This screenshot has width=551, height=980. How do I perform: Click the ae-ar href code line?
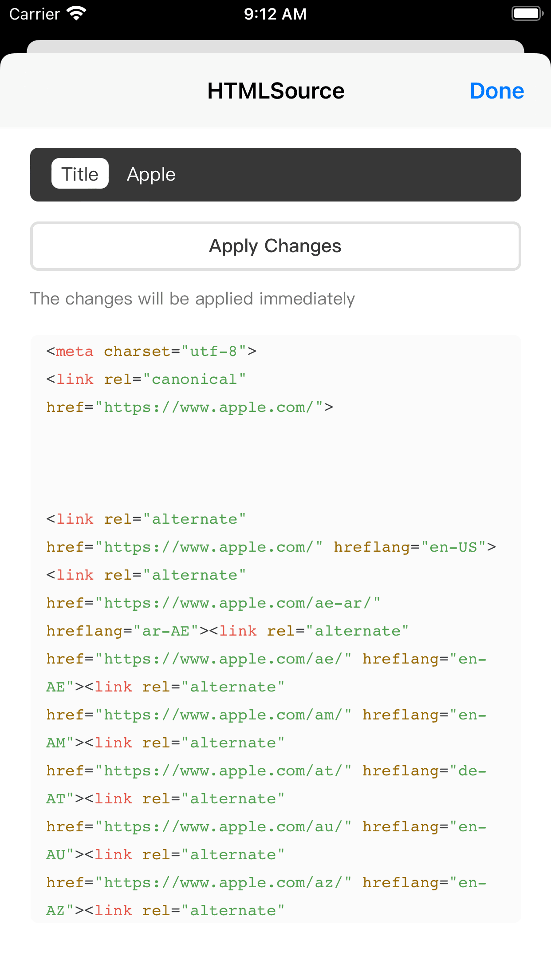coord(213,603)
